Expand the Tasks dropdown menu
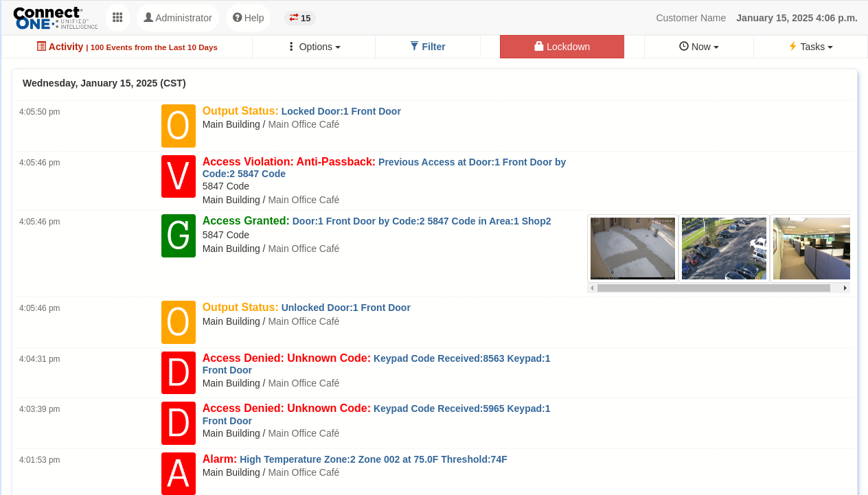 [x=811, y=47]
